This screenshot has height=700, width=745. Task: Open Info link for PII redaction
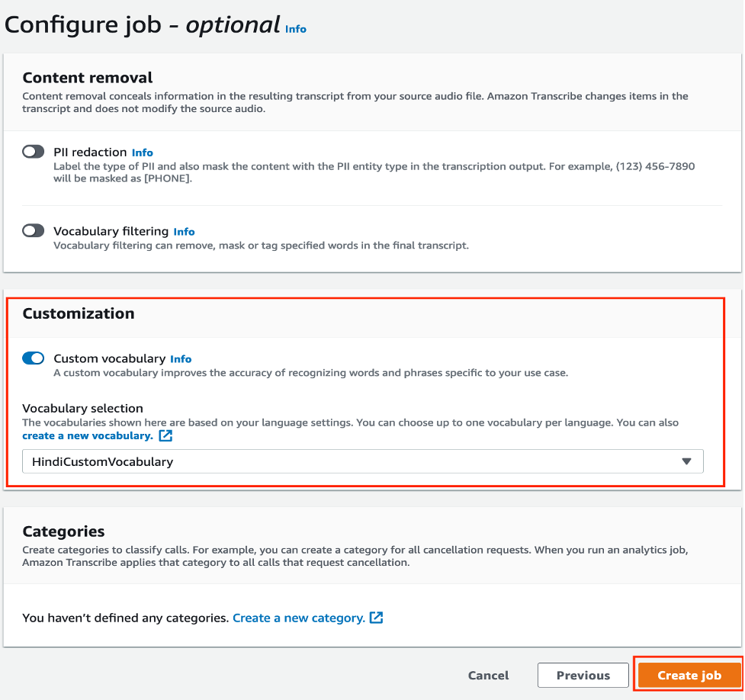pyautogui.click(x=142, y=153)
